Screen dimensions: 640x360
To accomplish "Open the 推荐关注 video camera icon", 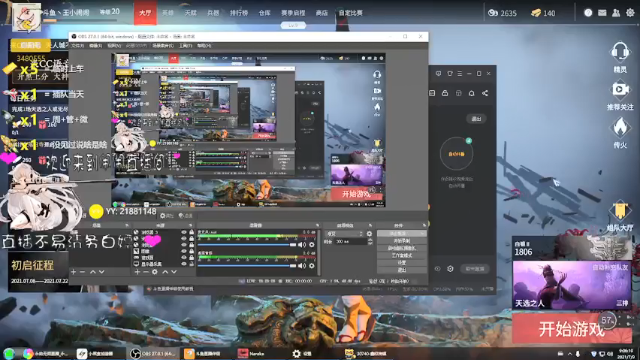I will point(620,89).
